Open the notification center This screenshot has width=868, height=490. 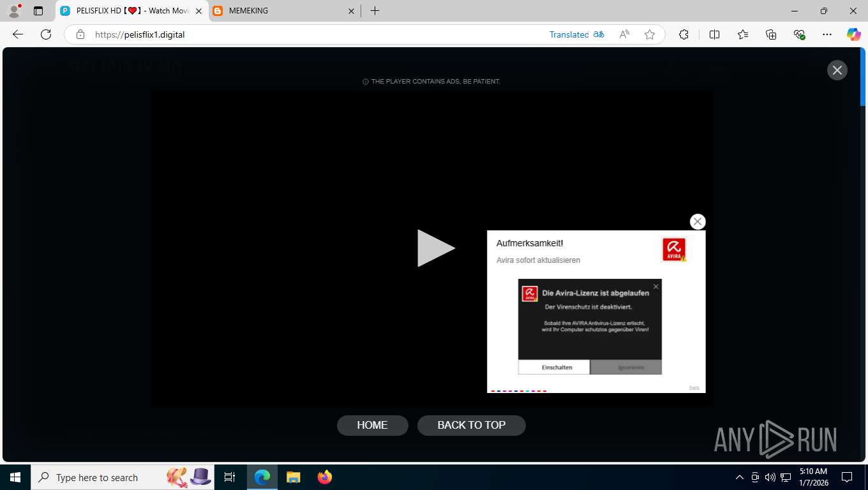click(847, 477)
